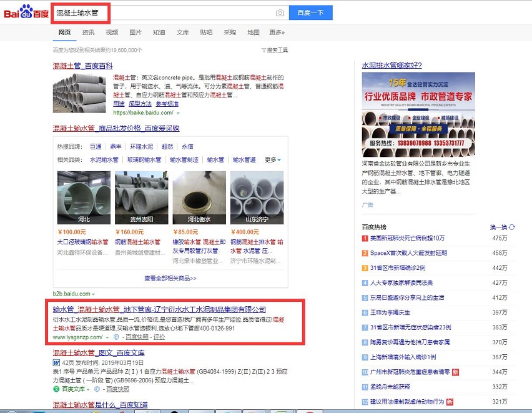Expand 更多 related categories dropdown
532x413 pixels.
pyautogui.click(x=273, y=159)
